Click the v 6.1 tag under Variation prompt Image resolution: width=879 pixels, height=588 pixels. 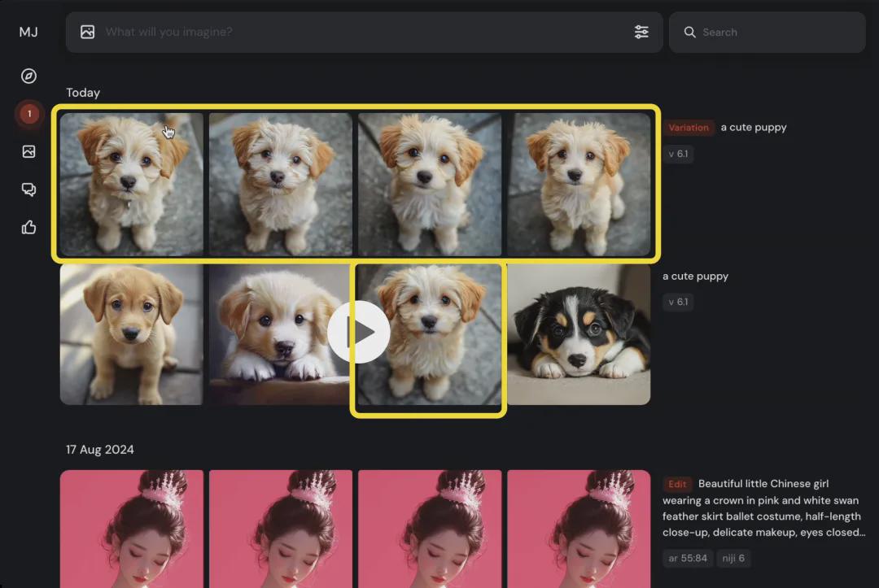tap(678, 154)
